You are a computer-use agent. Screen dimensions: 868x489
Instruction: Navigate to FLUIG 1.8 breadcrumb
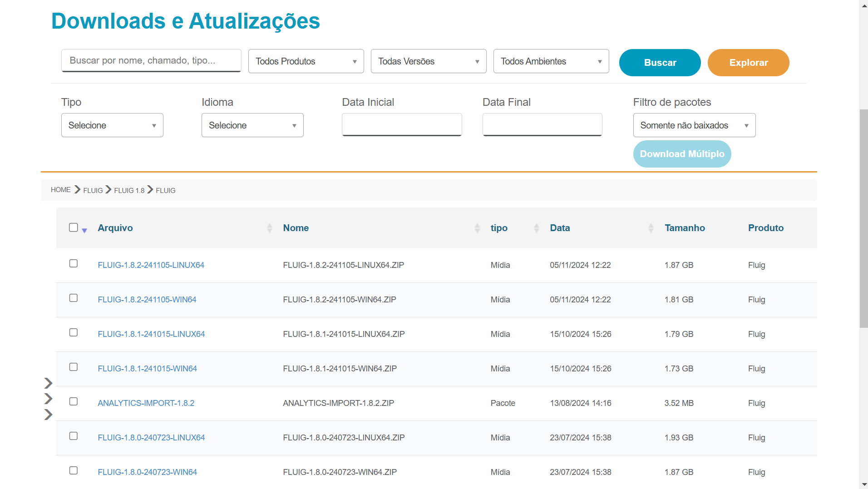click(129, 191)
